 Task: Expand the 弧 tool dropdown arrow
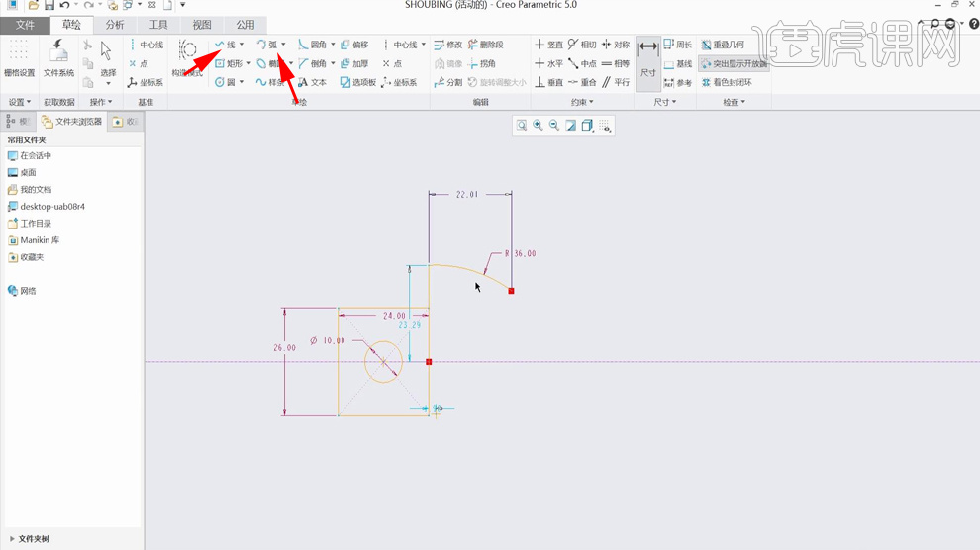click(x=283, y=45)
